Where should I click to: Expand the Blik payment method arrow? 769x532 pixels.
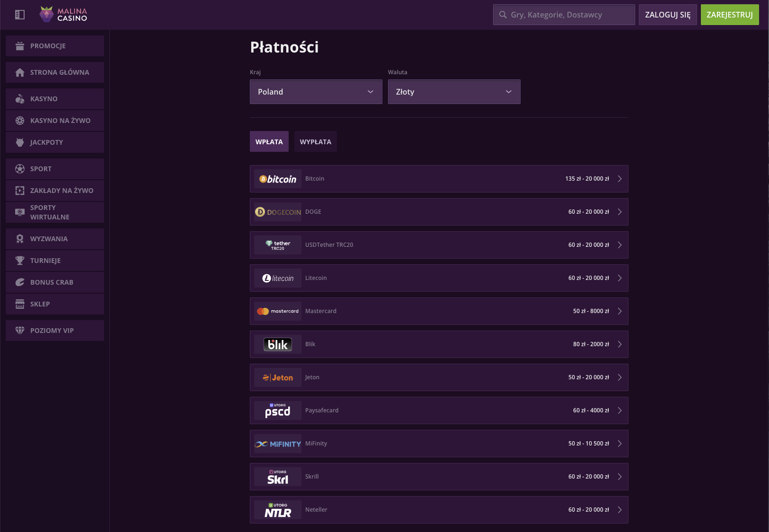(x=619, y=344)
